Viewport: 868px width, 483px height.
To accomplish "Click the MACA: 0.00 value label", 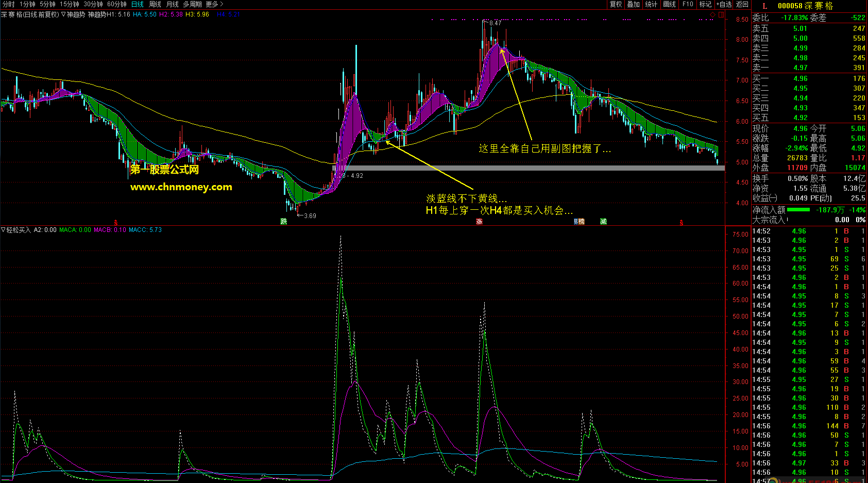I will [x=75, y=230].
